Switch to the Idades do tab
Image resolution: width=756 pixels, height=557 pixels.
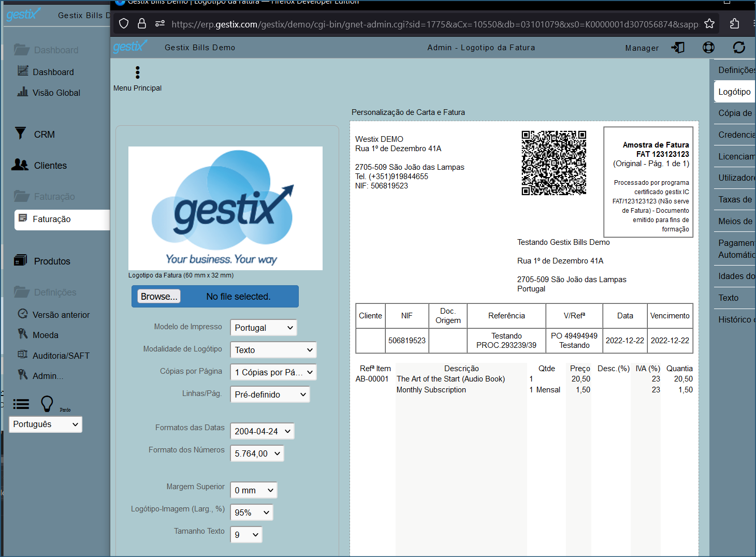735,276
